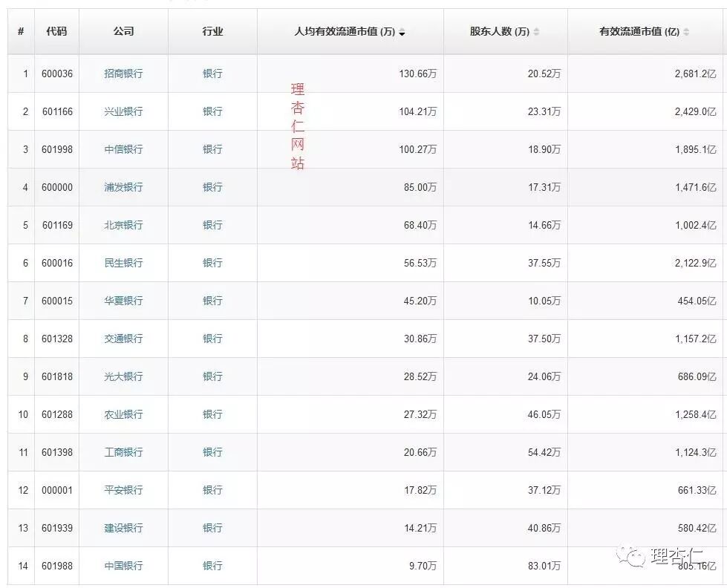This screenshot has width=727, height=588.
Task: Click the 85.00万 per-capita value
Action: click(x=420, y=187)
